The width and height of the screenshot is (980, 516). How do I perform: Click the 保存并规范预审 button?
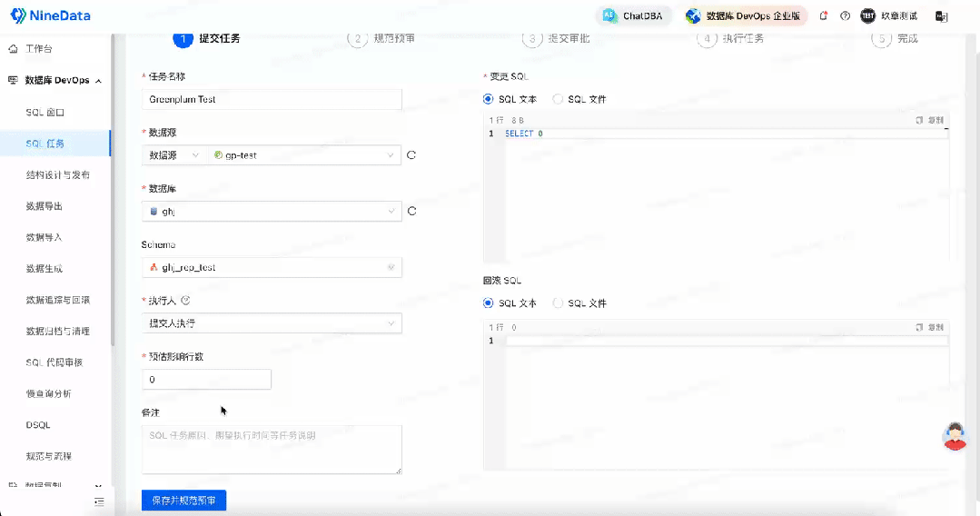click(183, 501)
